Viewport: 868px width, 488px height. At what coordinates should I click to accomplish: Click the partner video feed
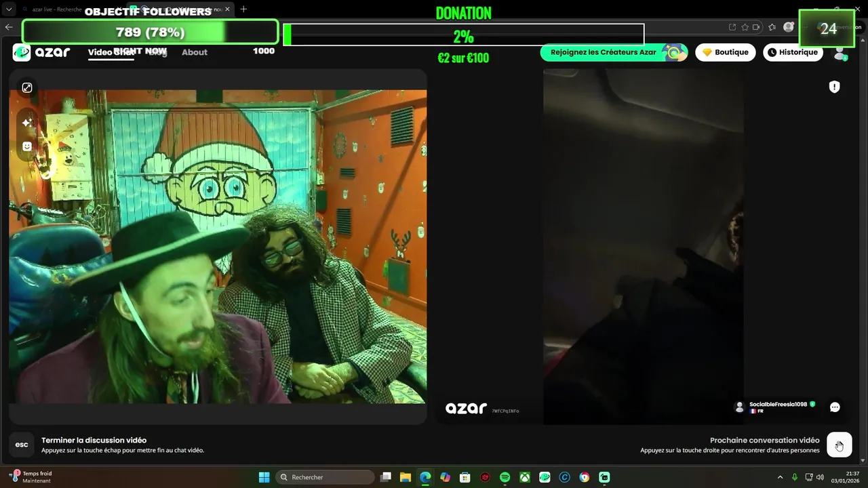[643, 246]
